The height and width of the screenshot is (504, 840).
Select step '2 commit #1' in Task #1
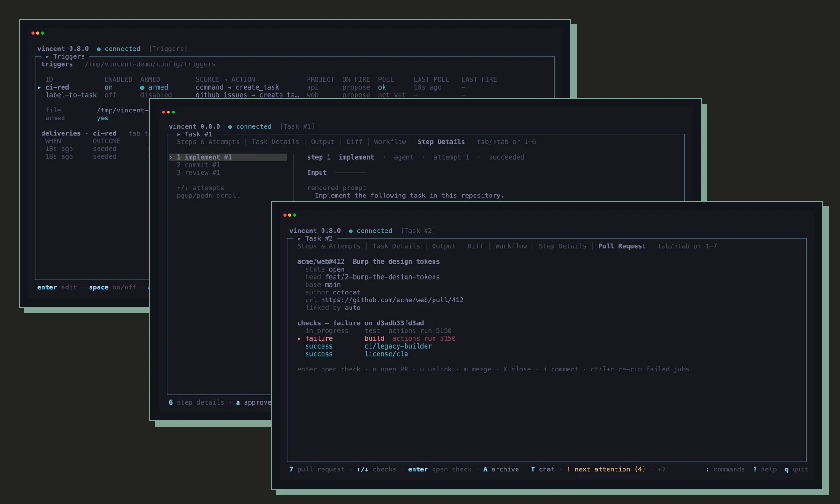coord(198,165)
